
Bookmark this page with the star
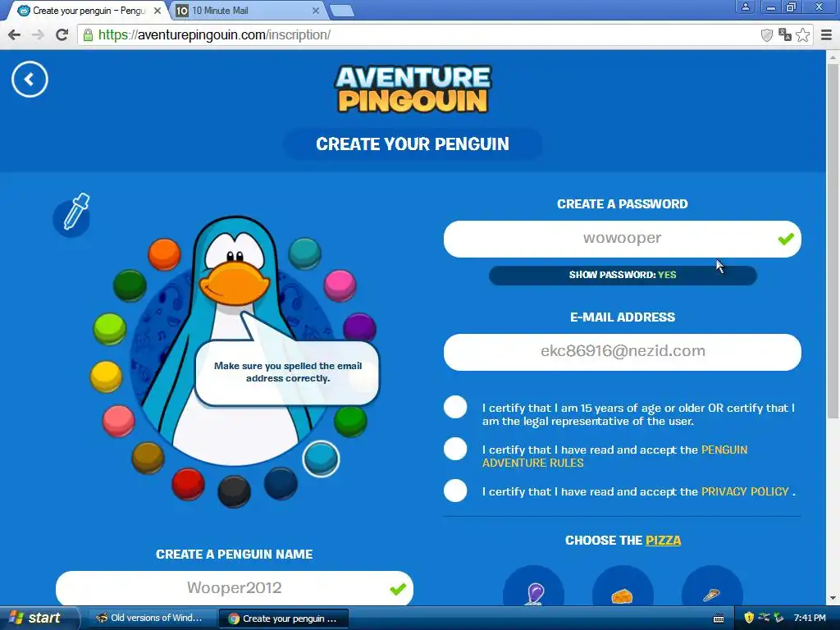(x=802, y=34)
